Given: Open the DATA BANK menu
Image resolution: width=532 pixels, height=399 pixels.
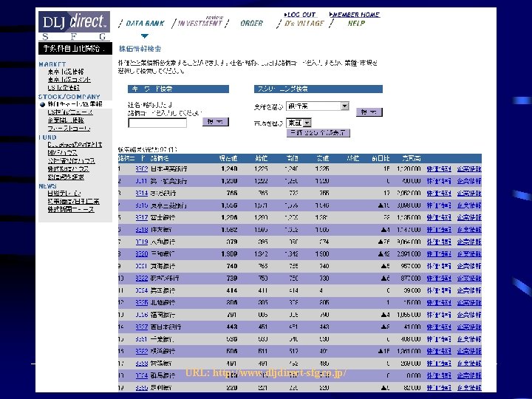Looking at the screenshot, I should (x=145, y=24).
